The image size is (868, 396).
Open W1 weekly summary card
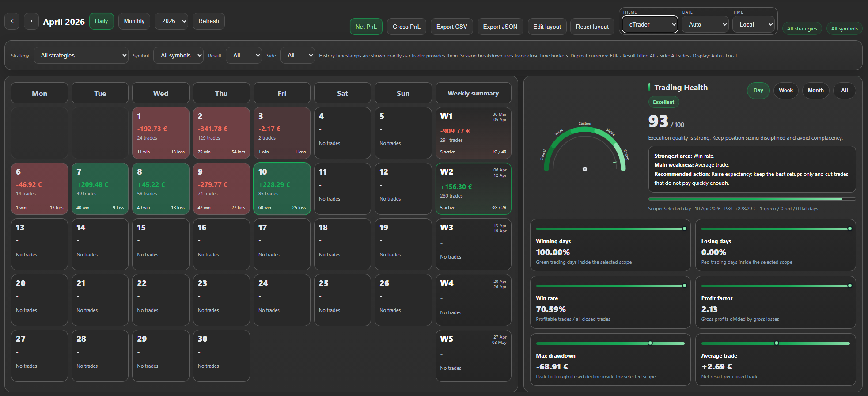pyautogui.click(x=473, y=133)
